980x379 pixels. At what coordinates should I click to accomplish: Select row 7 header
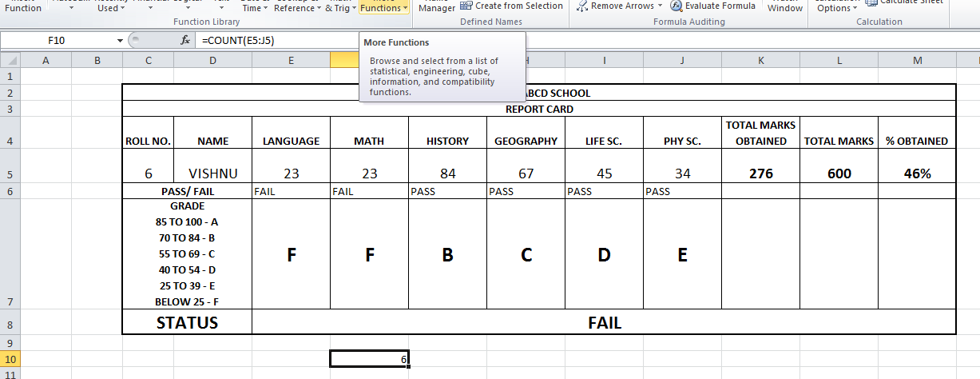click(10, 253)
